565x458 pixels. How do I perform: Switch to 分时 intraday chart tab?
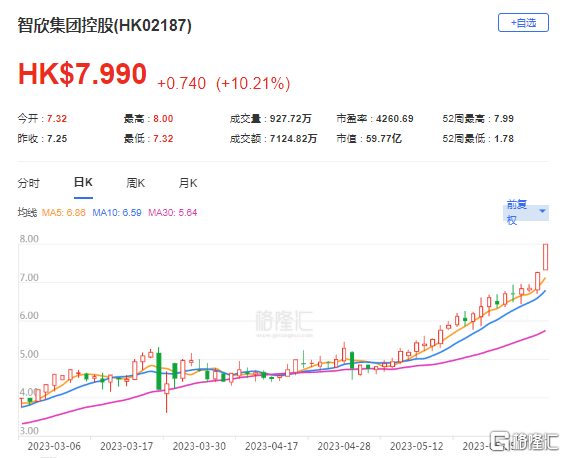coord(28,183)
